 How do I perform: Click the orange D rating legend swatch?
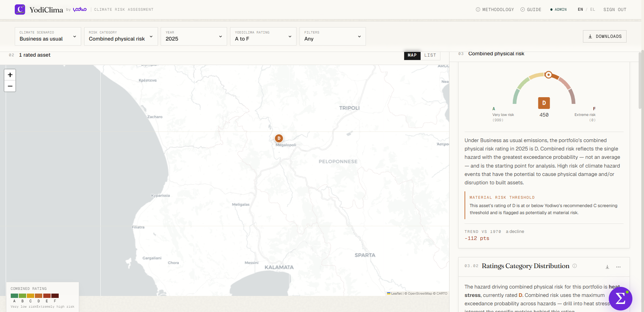[x=39, y=296]
